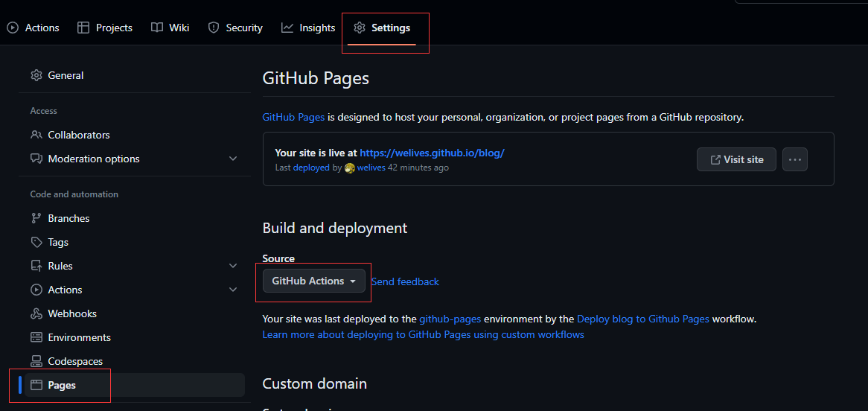Image resolution: width=868 pixels, height=411 pixels.
Task: Open Codespaces settings
Action: tap(135, 361)
